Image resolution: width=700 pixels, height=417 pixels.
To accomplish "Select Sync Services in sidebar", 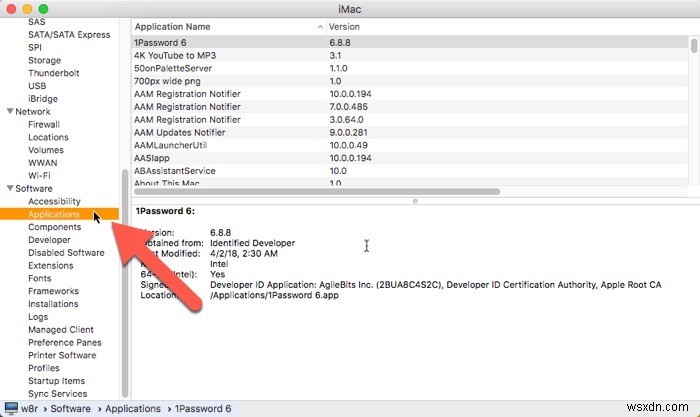I will 58,394.
